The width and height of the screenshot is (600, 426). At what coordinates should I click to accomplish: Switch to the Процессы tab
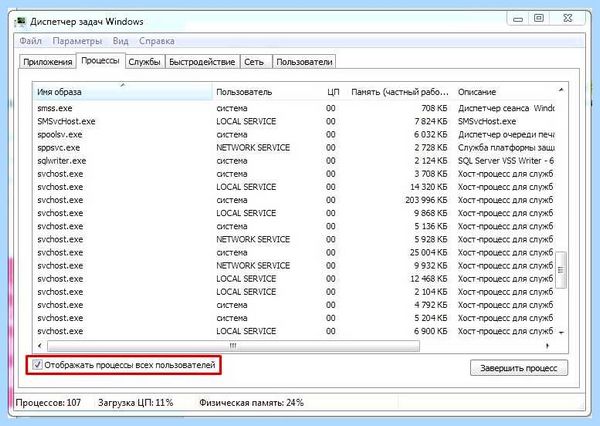(x=101, y=61)
